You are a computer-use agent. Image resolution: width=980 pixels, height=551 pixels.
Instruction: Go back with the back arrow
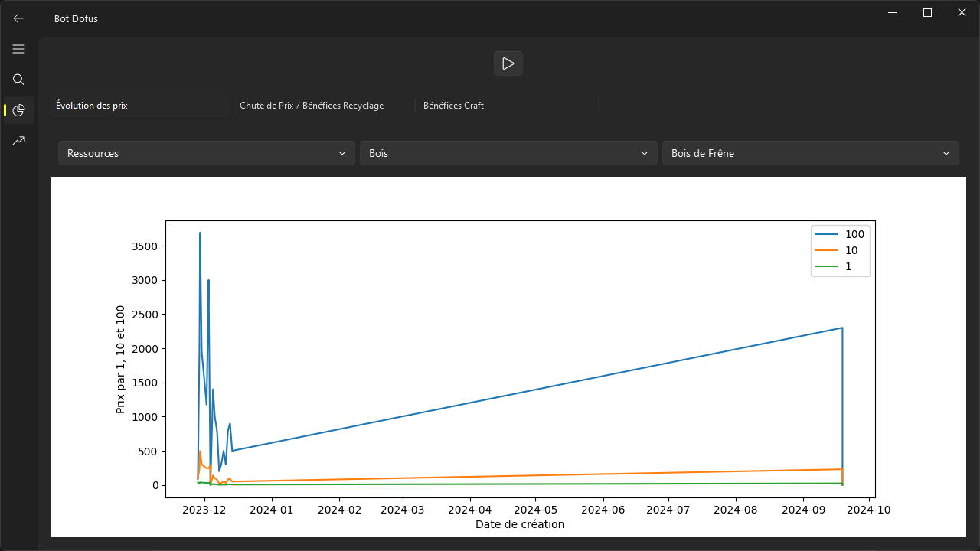(x=18, y=18)
